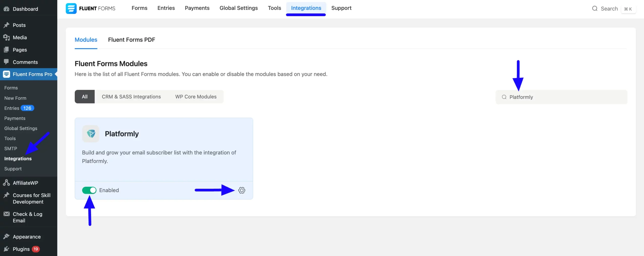Screen dimensions: 644x256
Task: Open Global Settings in top navigation
Action: (x=238, y=8)
